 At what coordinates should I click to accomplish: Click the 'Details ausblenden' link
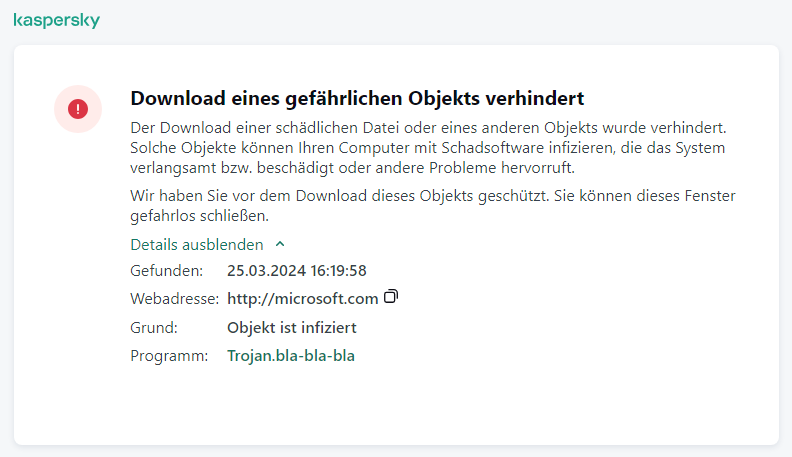(197, 244)
